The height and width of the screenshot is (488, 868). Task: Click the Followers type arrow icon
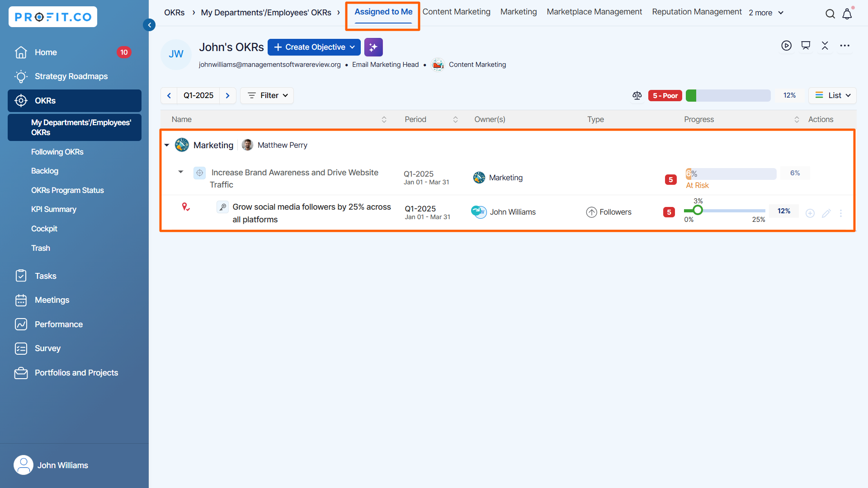pos(591,212)
